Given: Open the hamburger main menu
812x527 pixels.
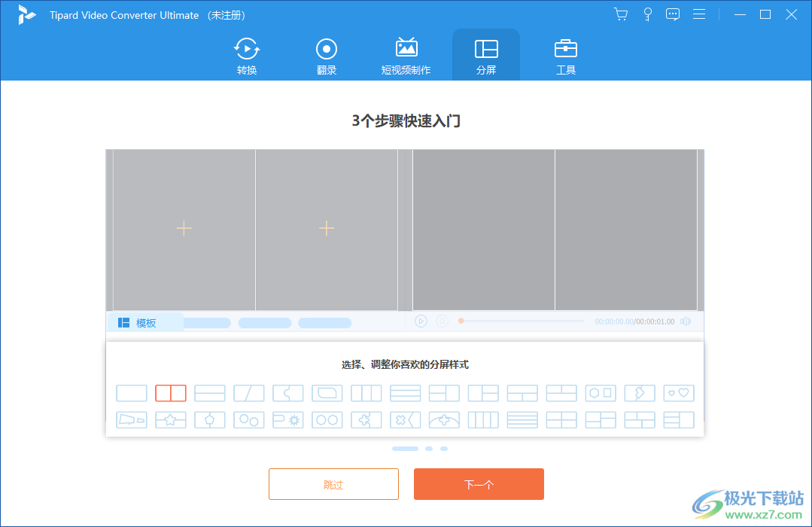Looking at the screenshot, I should point(698,14).
